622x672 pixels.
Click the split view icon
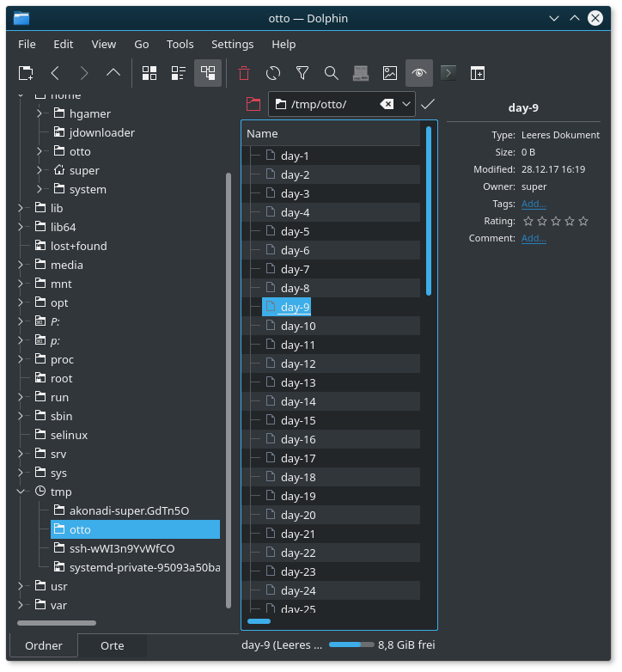[477, 73]
